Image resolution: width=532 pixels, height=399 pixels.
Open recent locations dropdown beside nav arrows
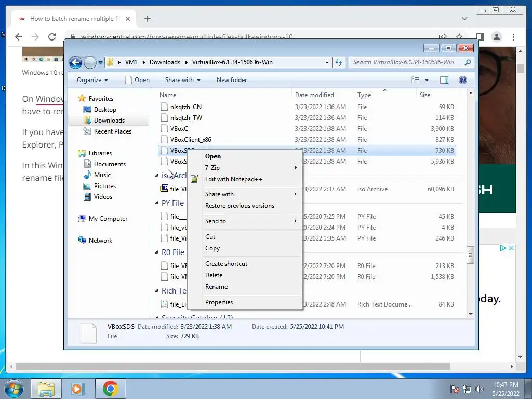pyautogui.click(x=100, y=63)
